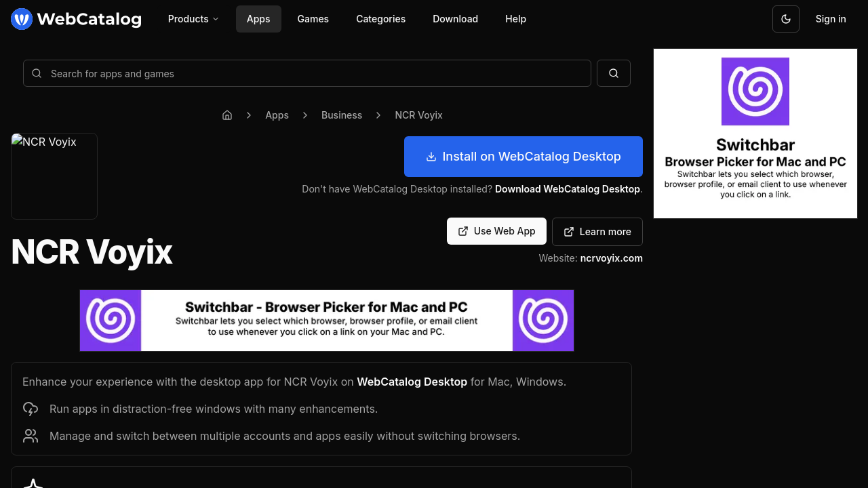Viewport: 868px width, 488px height.
Task: Click the search submit magnifier button
Action: click(x=614, y=73)
